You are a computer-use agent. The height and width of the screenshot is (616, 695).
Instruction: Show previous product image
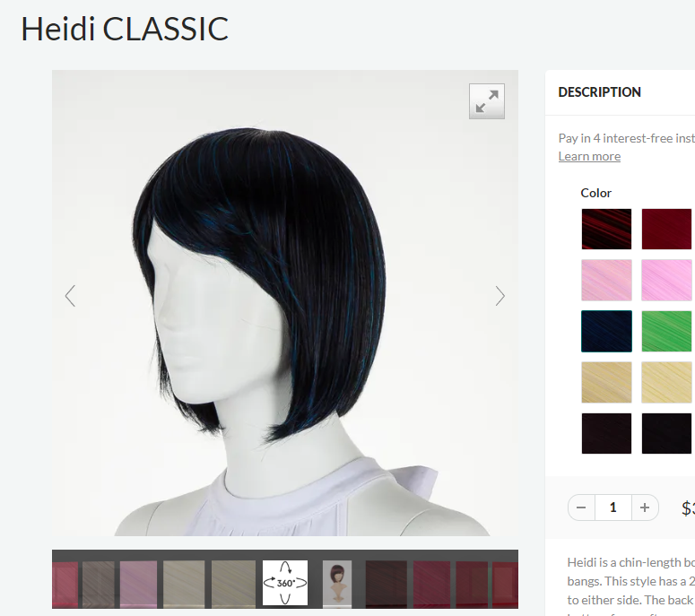coord(70,296)
